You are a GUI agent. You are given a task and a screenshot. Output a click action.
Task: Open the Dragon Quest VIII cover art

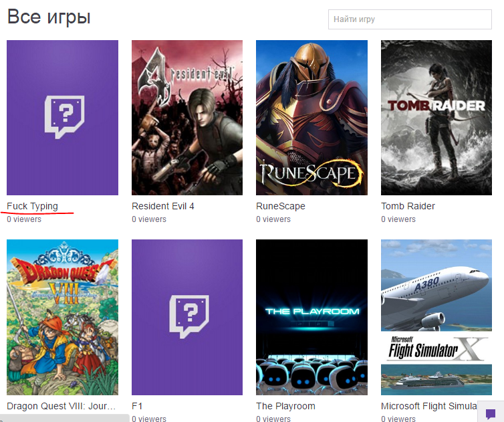tap(62, 317)
